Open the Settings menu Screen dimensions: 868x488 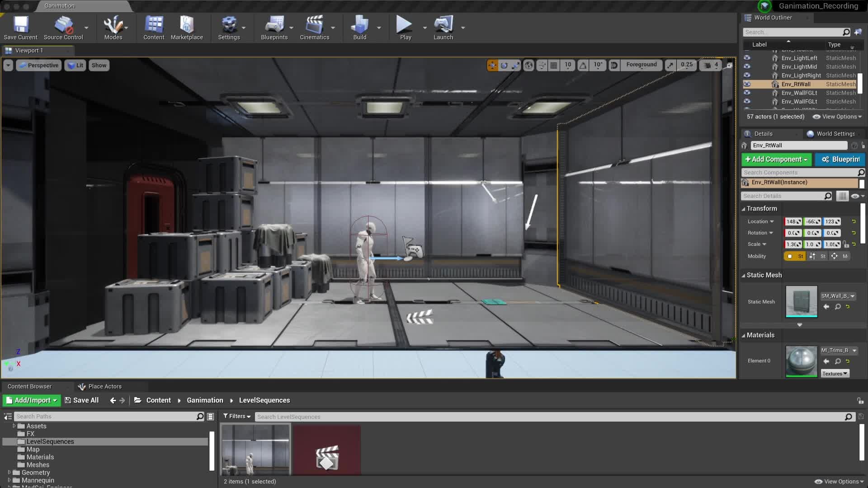pyautogui.click(x=229, y=27)
